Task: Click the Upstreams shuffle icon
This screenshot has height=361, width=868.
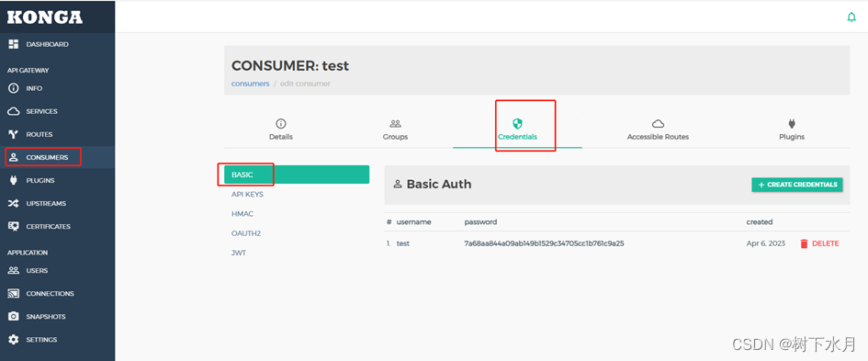Action: 14,204
